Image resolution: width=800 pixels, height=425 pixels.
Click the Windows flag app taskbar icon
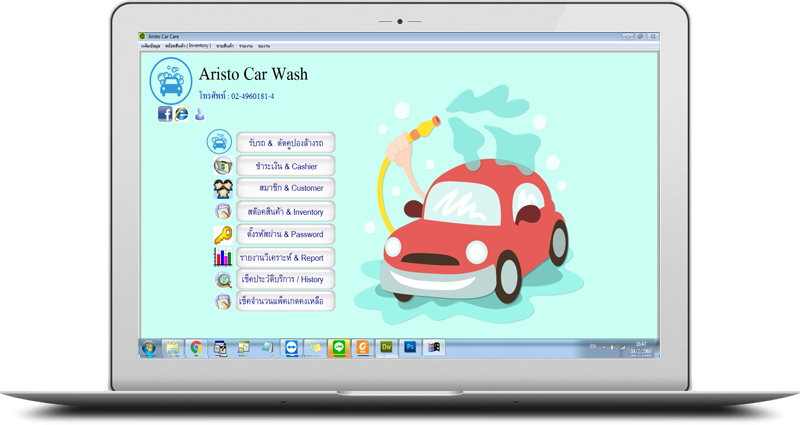[434, 347]
